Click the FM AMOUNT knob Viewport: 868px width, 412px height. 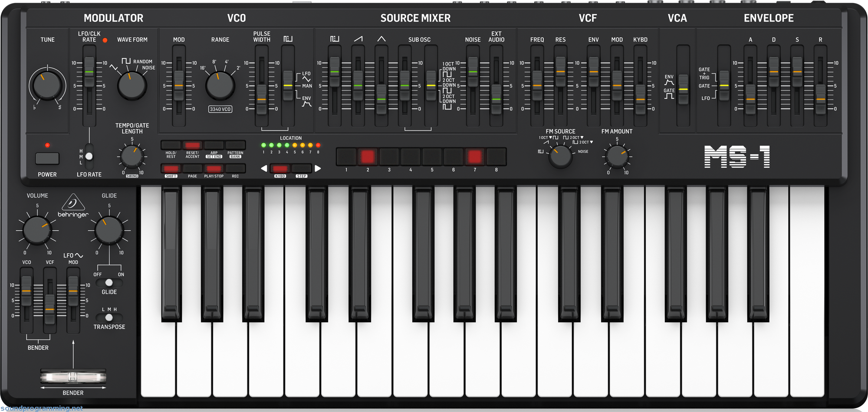tap(617, 156)
